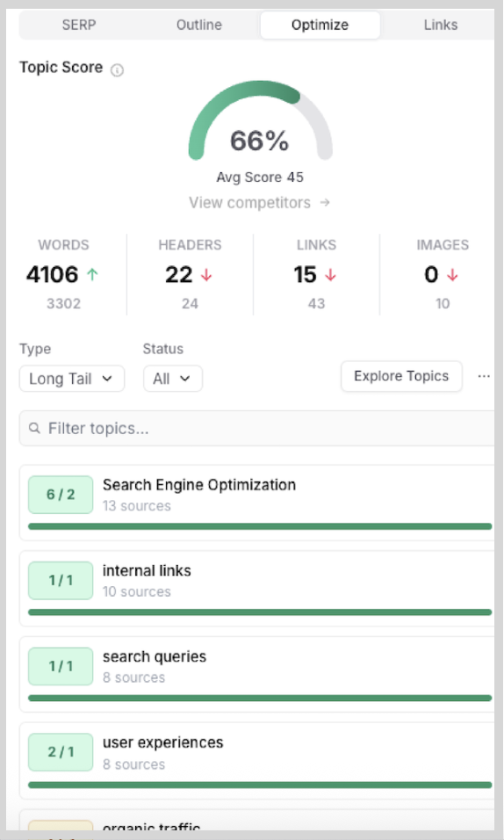Click the red down arrow next to Images 0
The image size is (504, 840).
(452, 275)
